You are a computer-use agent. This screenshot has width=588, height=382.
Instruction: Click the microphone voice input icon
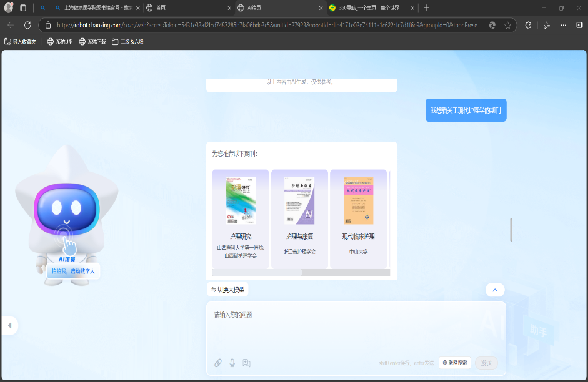(x=232, y=363)
